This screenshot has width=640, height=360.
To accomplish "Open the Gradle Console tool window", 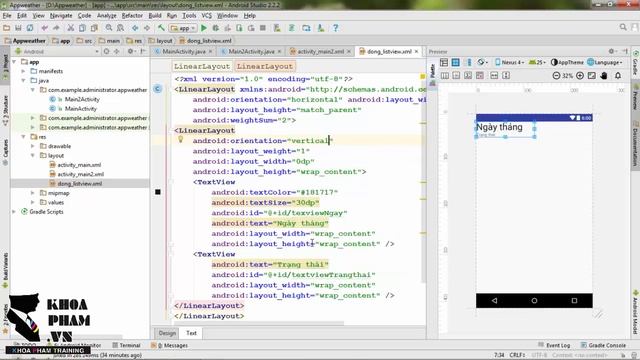I will tap(604, 345).
